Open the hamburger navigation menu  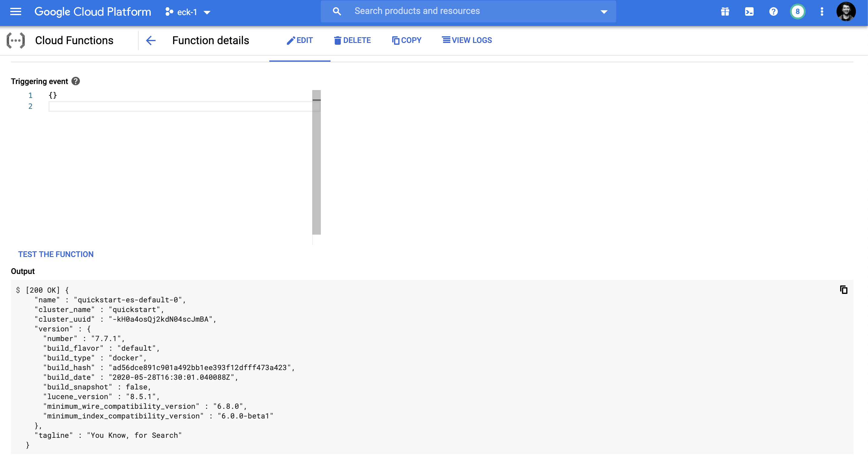click(x=15, y=12)
